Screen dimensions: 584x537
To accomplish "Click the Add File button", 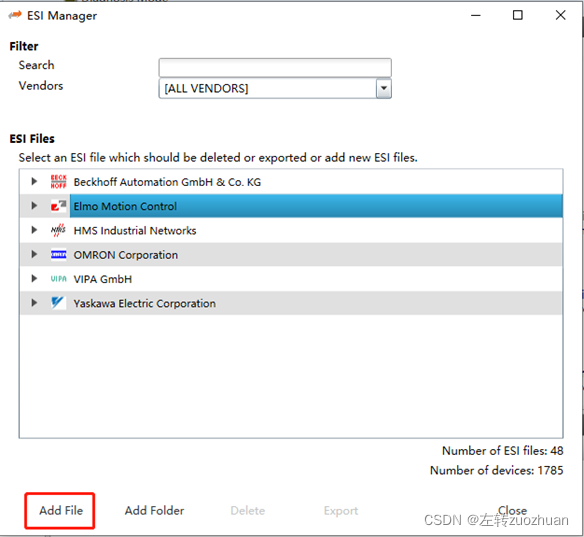I will click(61, 511).
